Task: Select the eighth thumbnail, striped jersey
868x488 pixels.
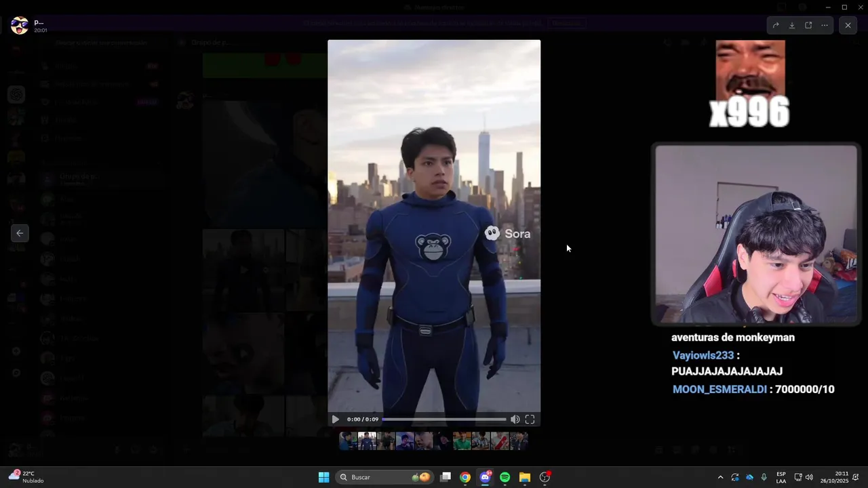Action: tap(481, 441)
